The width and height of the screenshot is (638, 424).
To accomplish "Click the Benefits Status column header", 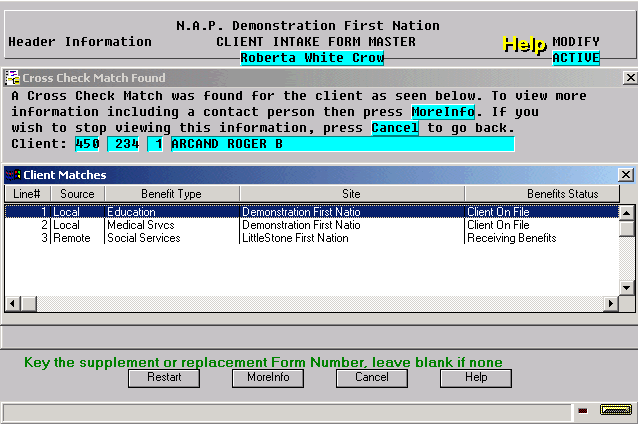I will (542, 194).
